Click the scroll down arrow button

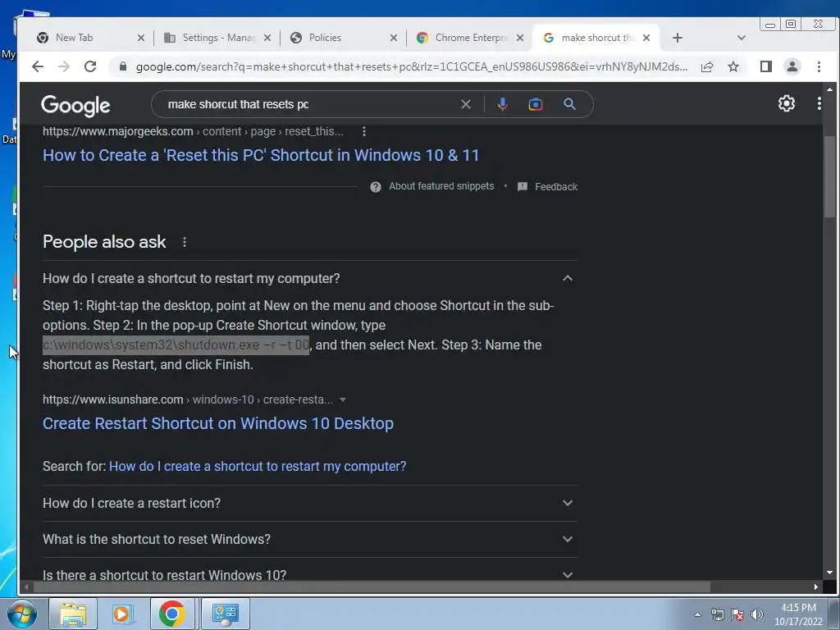point(829,573)
